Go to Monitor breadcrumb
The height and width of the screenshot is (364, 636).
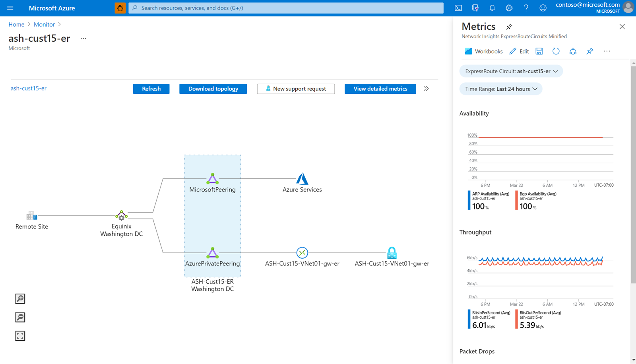[44, 24]
